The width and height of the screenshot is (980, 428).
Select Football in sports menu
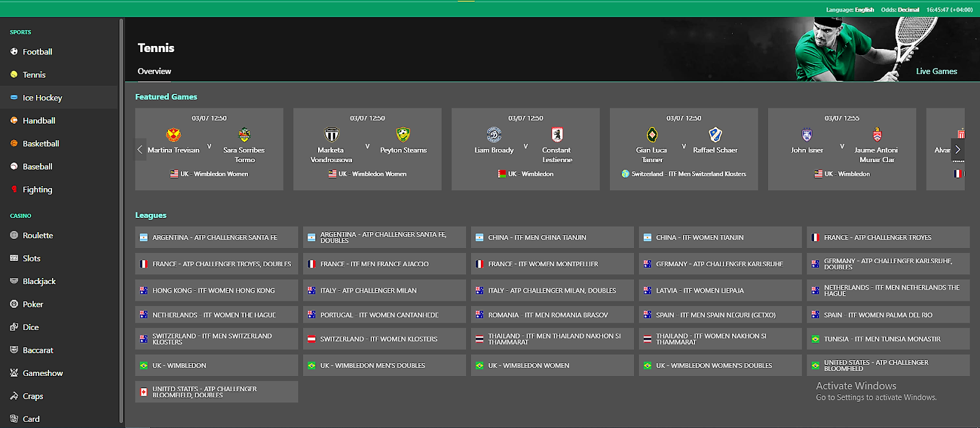37,52
